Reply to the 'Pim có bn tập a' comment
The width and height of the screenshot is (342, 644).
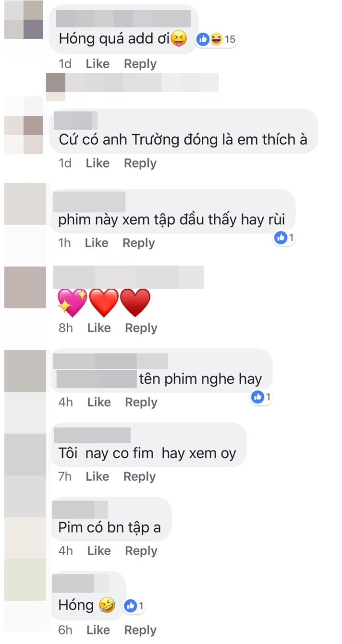coord(141,551)
